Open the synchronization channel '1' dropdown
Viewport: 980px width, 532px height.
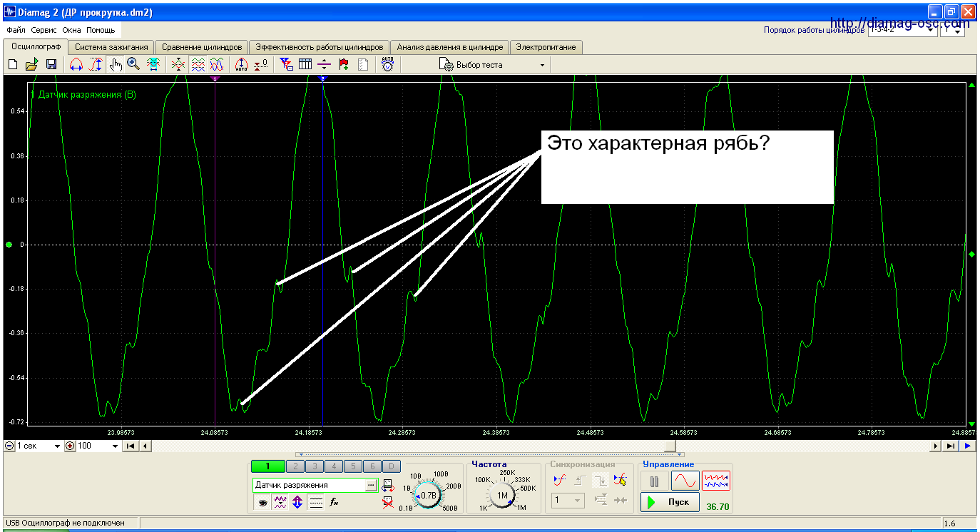click(x=568, y=501)
